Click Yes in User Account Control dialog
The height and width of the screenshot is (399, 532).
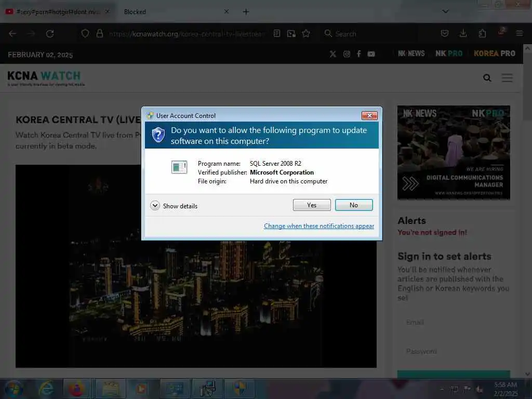(x=312, y=205)
